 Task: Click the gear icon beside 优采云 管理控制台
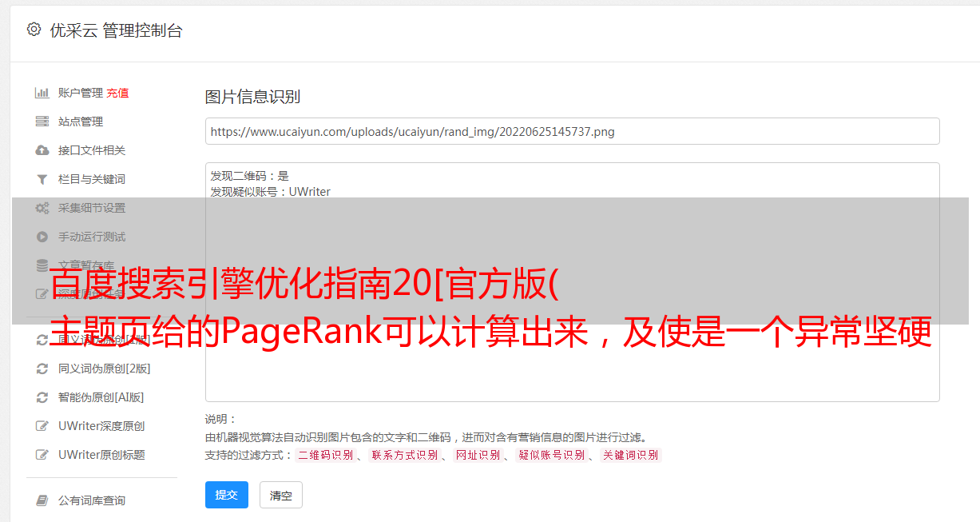(x=34, y=30)
